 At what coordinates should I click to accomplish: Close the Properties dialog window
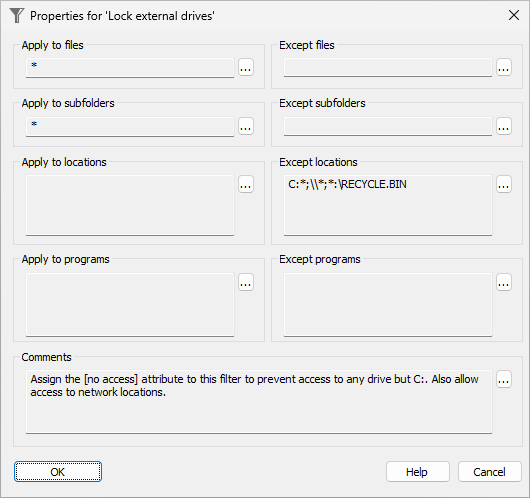coord(514,15)
